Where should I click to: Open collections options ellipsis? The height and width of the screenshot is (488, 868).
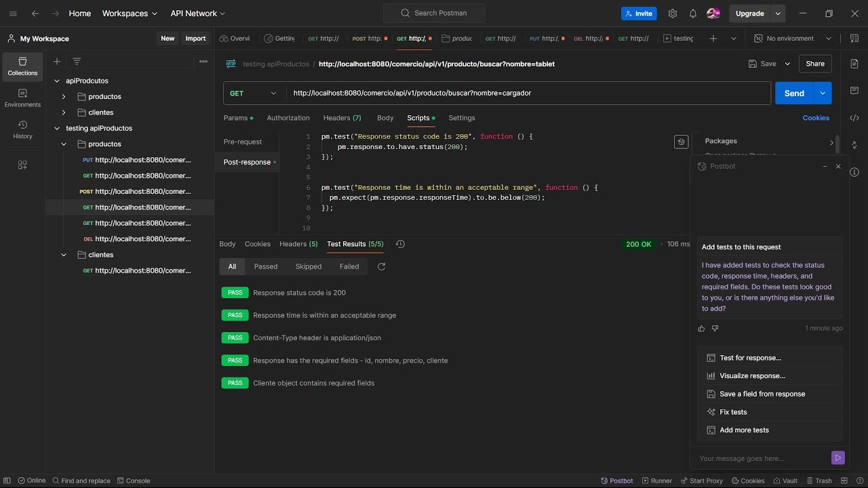(203, 62)
